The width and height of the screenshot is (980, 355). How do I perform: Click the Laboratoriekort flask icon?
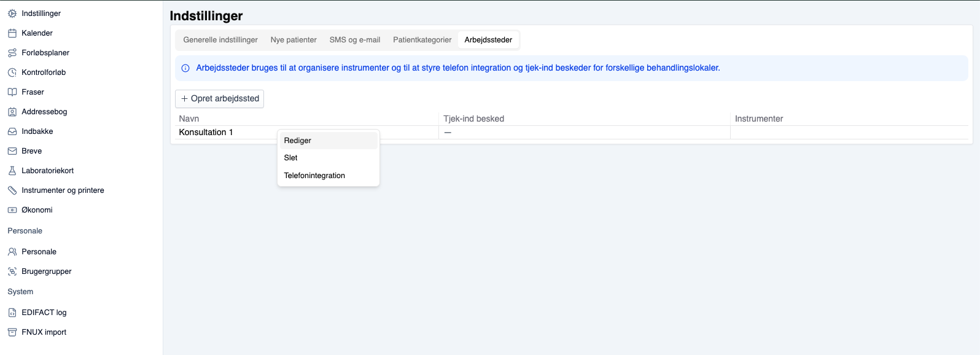tap(12, 171)
